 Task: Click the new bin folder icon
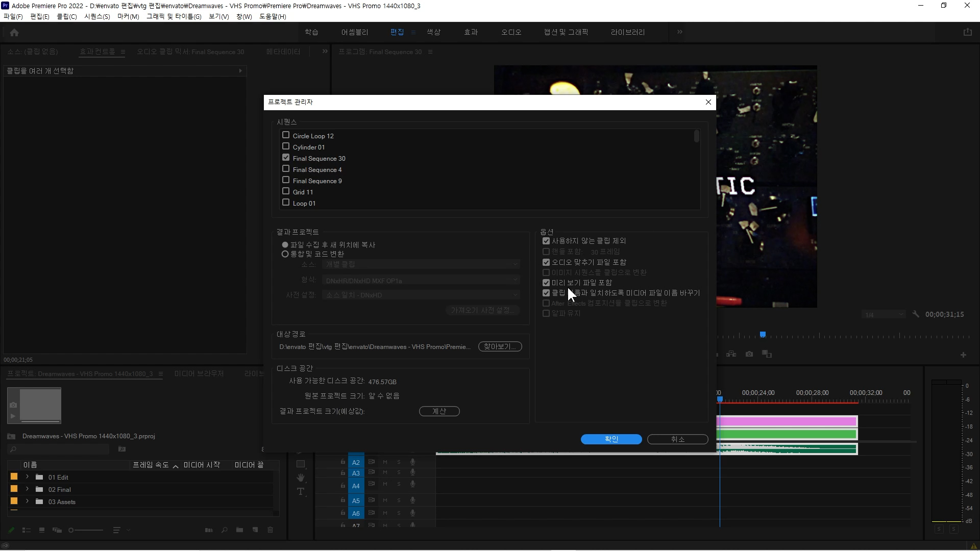[239, 530]
